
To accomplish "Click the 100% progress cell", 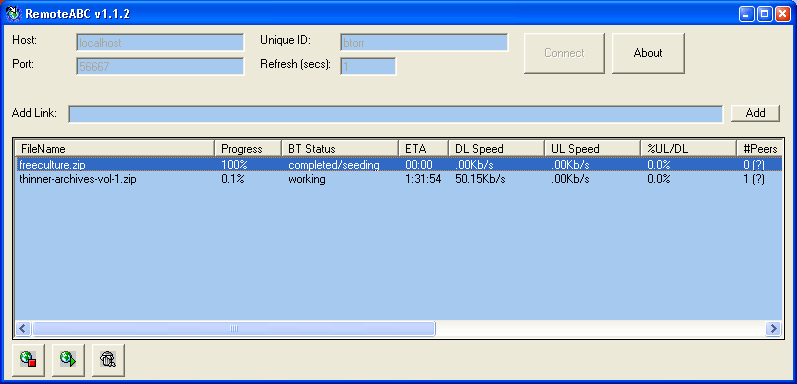I will pos(233,164).
